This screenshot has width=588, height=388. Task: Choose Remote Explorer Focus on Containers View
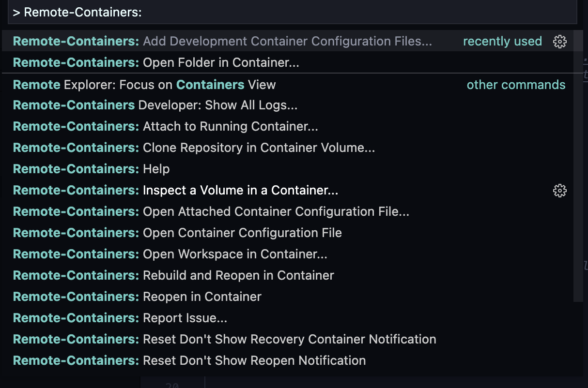pyautogui.click(x=144, y=85)
